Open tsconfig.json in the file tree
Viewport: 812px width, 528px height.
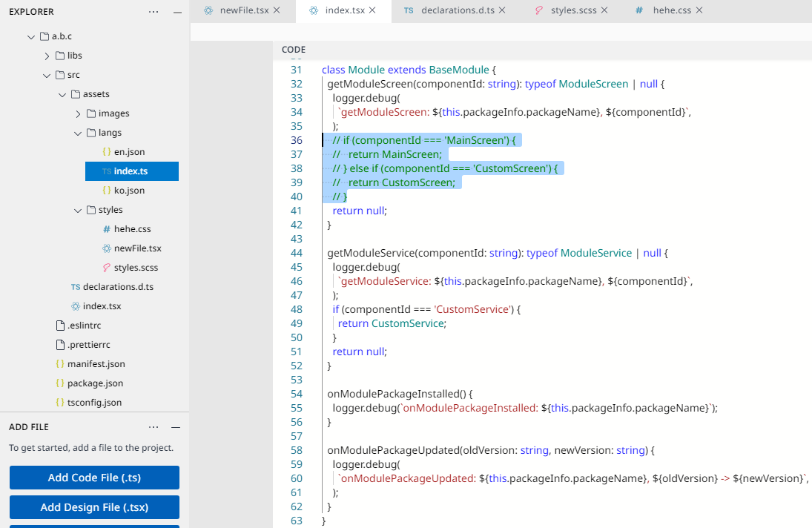coord(94,402)
